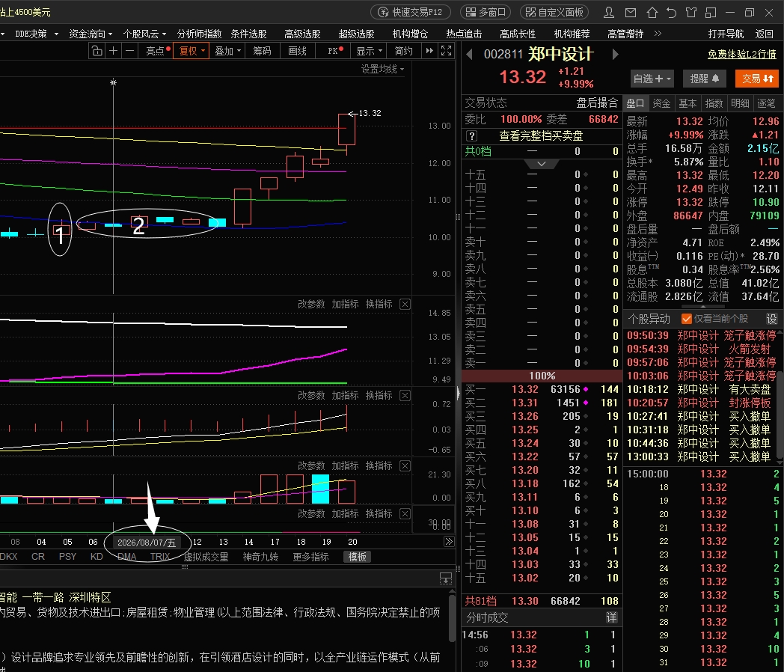Collapse info panel with download-arrow icon
This screenshot has width=784, height=672.
[446, 578]
